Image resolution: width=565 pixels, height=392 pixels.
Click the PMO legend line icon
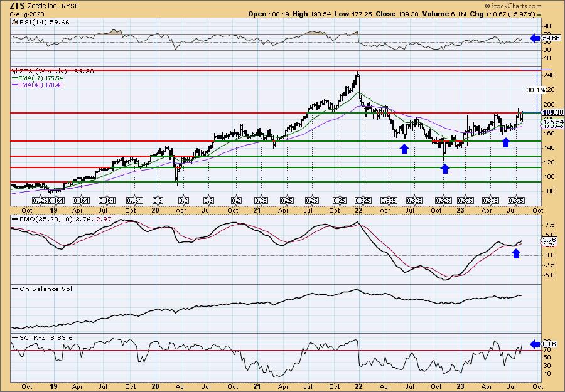14,219
